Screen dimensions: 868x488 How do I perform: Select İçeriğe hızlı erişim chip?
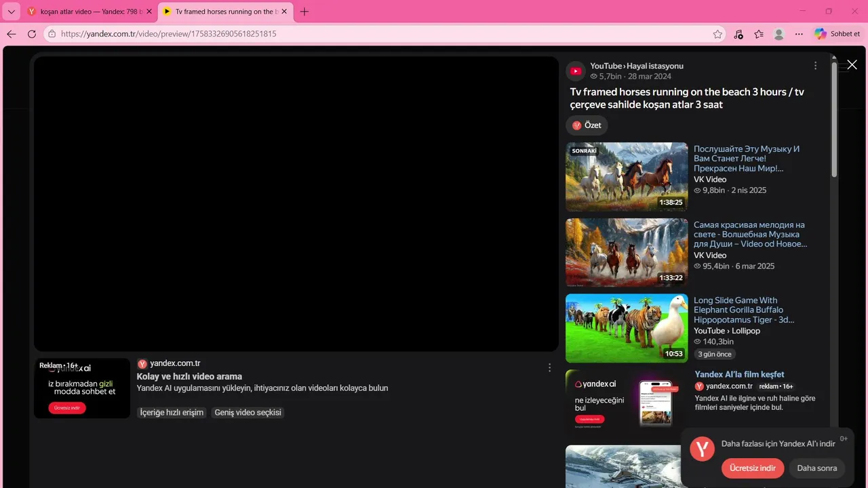[172, 412]
